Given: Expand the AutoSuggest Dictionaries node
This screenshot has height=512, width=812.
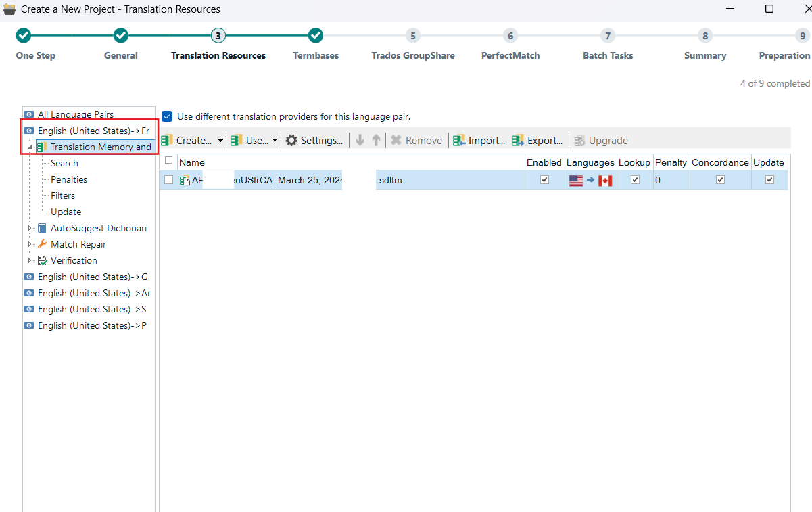Looking at the screenshot, I should (30, 228).
